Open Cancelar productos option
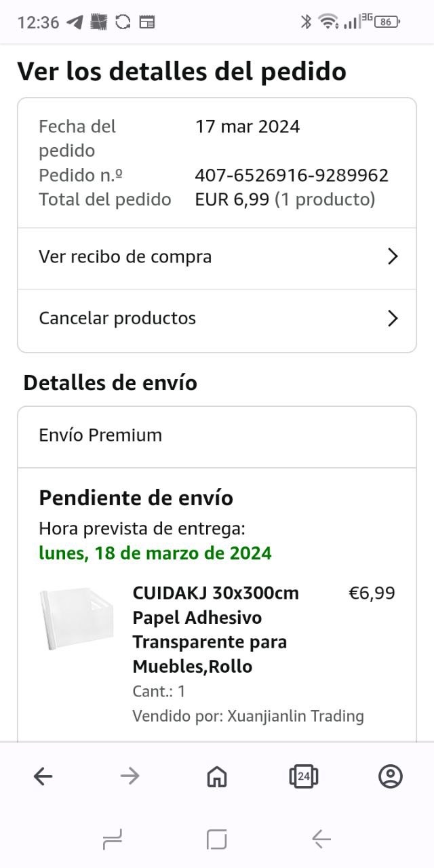Screen dimensions: 434x868 [x=117, y=318]
